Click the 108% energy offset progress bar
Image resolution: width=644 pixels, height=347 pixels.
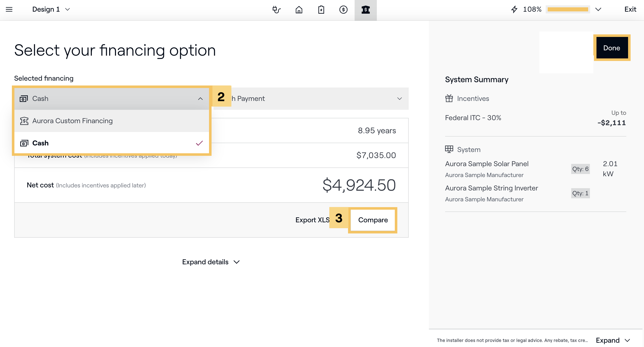568,10
